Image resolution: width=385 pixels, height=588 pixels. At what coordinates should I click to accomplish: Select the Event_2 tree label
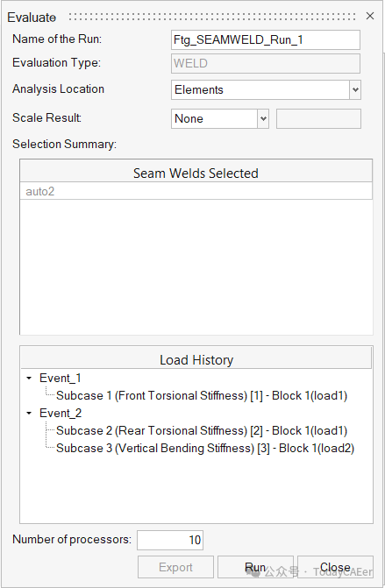61,413
